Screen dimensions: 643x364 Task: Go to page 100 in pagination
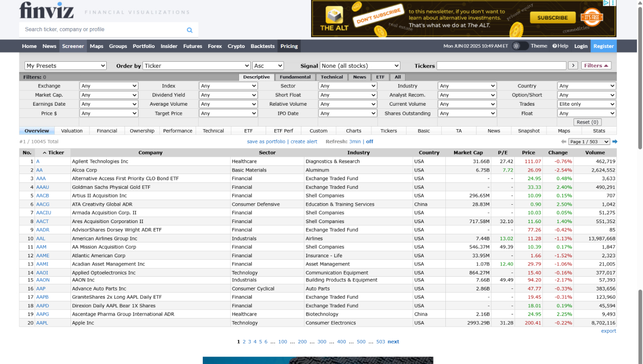(x=282, y=342)
